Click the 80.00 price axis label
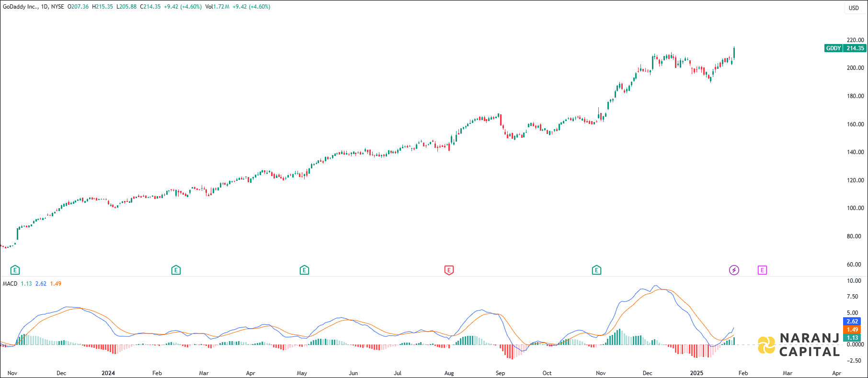868x378 pixels. tap(855, 236)
